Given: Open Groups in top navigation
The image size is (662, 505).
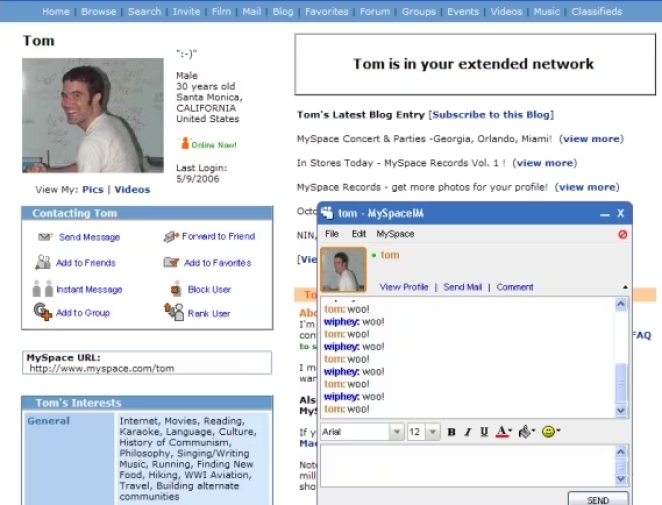Looking at the screenshot, I should point(418,11).
